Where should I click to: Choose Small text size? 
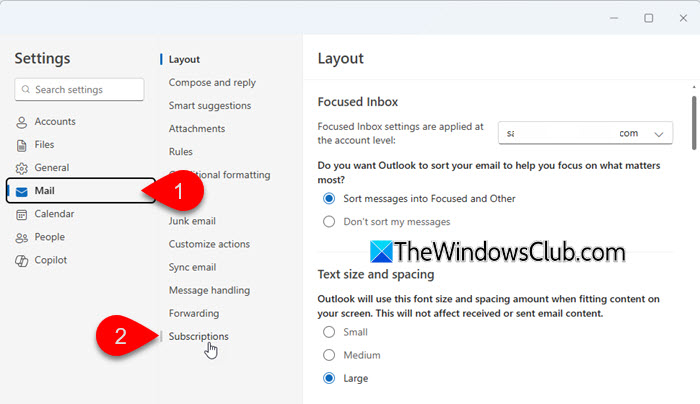pos(329,332)
